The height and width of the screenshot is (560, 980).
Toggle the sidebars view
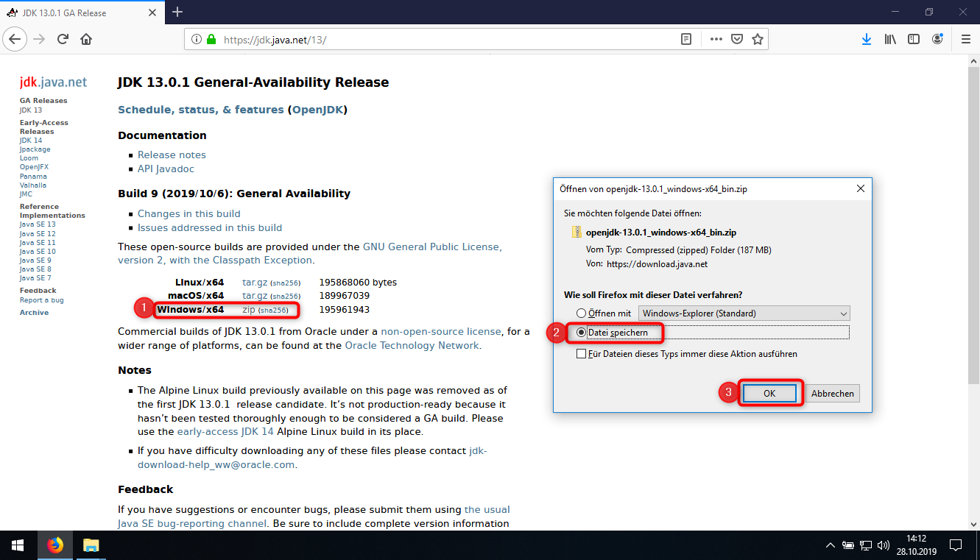coord(914,39)
